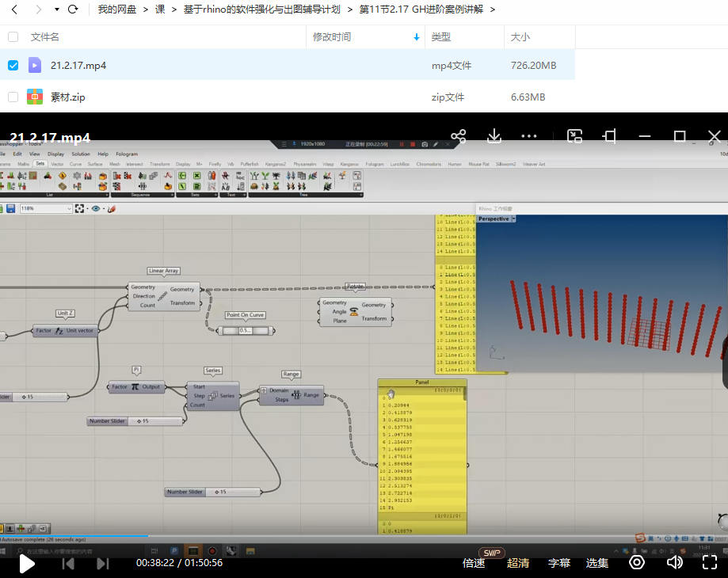
Task: Open the player settings circle icon
Action: click(x=637, y=563)
